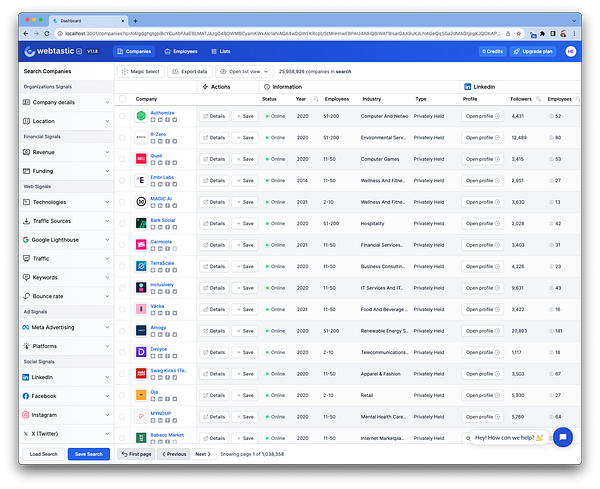Check the MAGIC AI row checkbox
This screenshot has height=489, width=600.
(x=122, y=202)
